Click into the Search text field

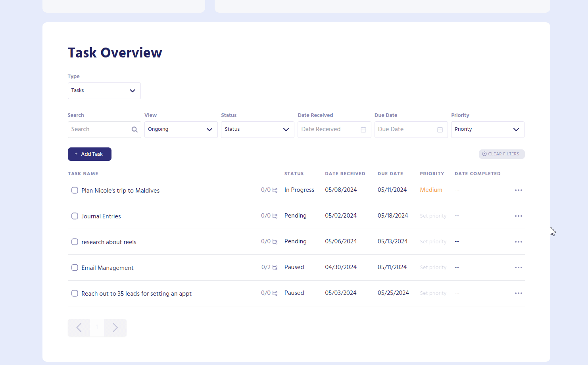click(99, 130)
